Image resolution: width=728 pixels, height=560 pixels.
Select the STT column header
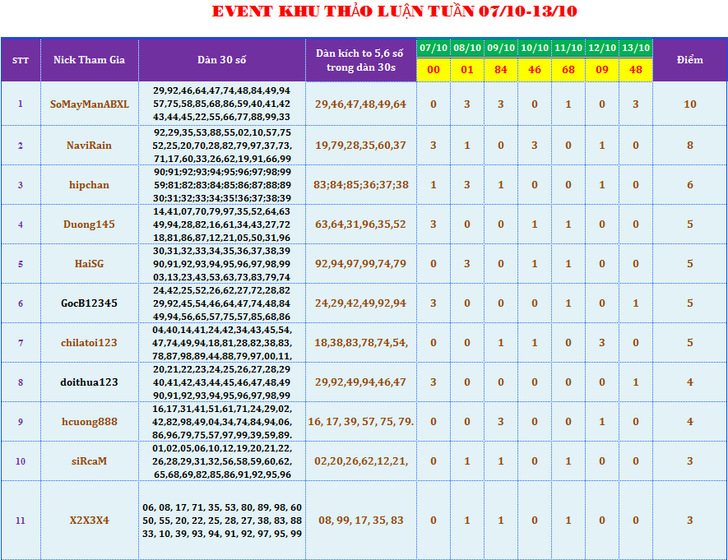click(x=21, y=60)
